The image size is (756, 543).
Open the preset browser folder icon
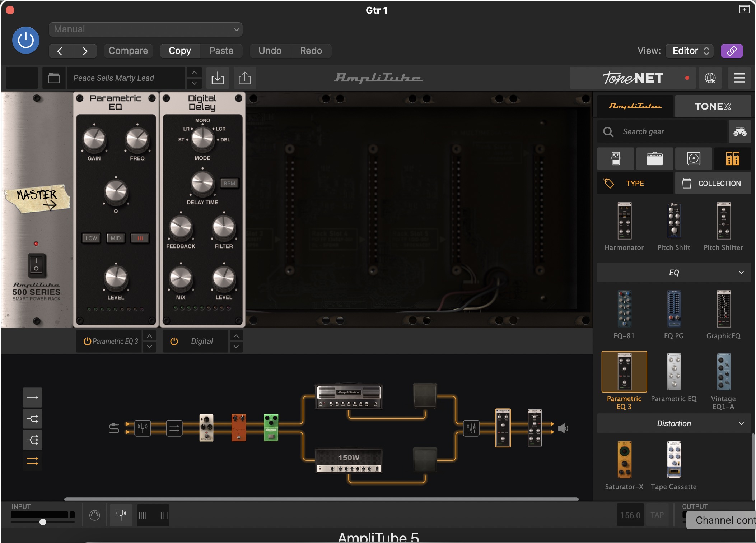54,78
